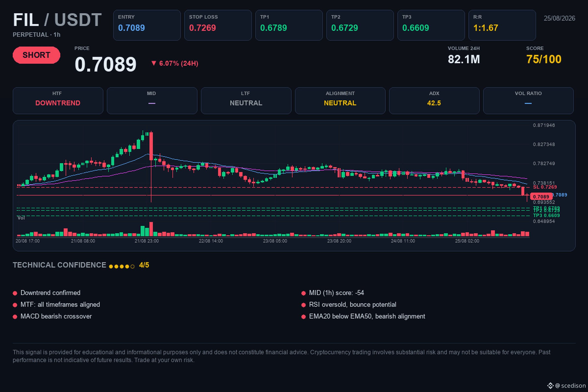Image resolution: width=588 pixels, height=392 pixels.
Task: Click the SCORE value 75/100
Action: pos(544,60)
